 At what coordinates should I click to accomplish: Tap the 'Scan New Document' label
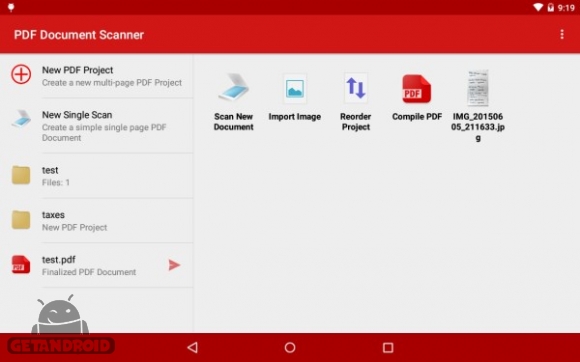tap(233, 122)
